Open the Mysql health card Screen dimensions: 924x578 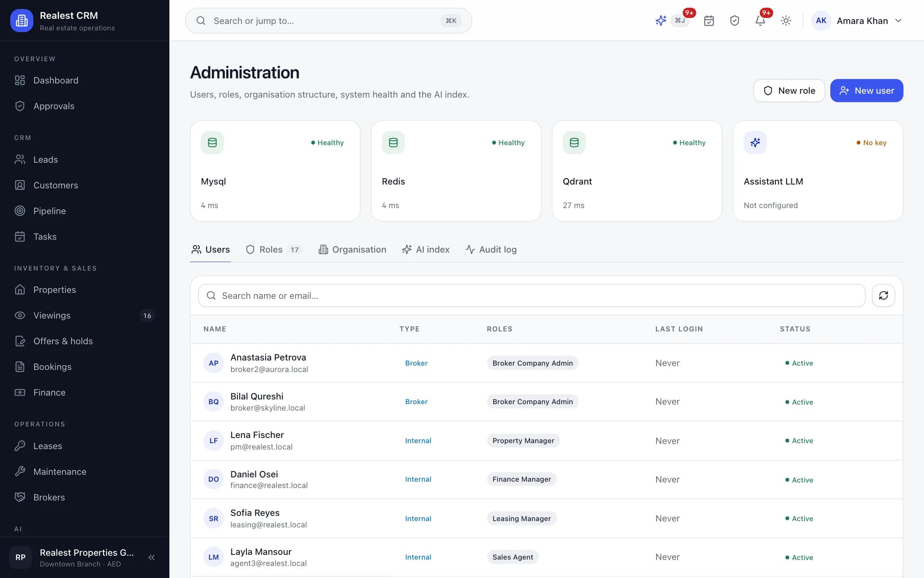pos(275,171)
